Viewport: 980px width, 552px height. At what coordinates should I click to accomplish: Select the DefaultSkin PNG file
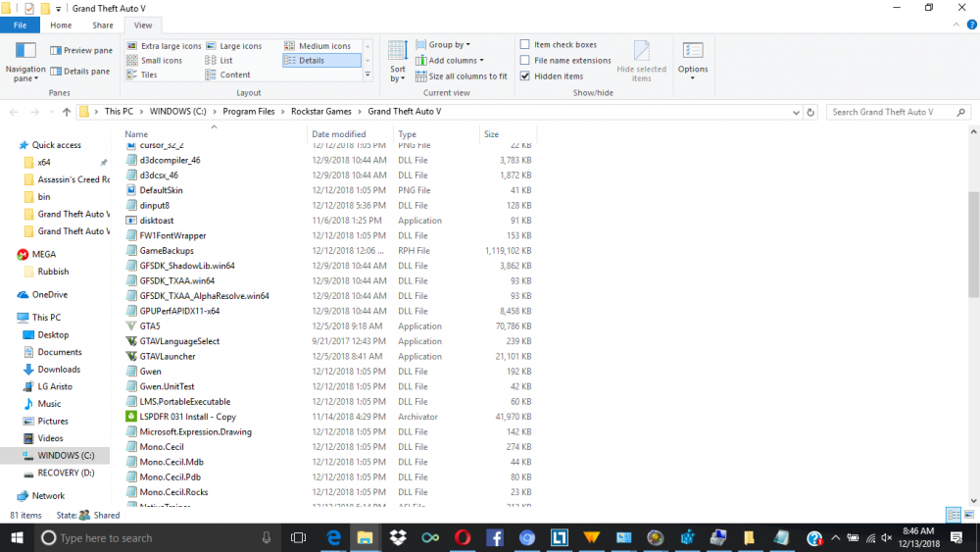(x=161, y=190)
